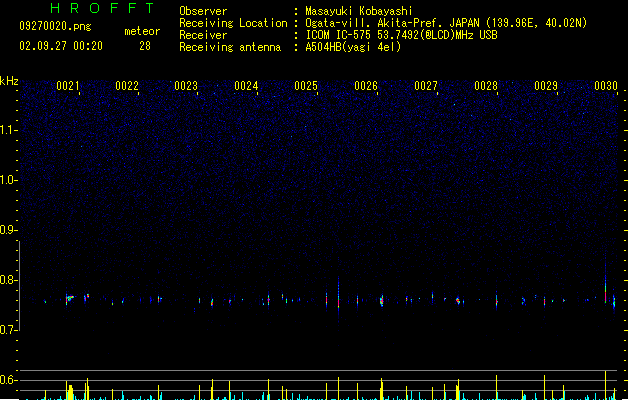
Task: Click the meteor label
Action: pos(142,31)
